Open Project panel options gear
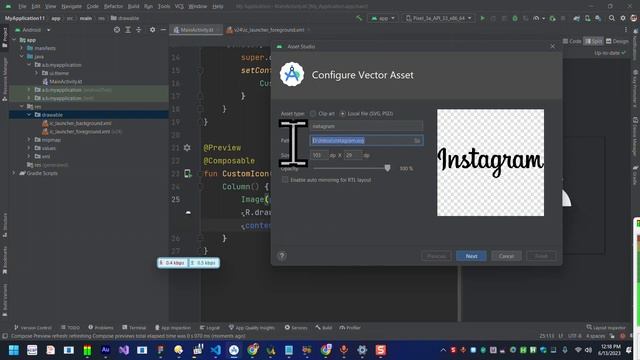The height and width of the screenshot is (360, 640). tap(152, 30)
